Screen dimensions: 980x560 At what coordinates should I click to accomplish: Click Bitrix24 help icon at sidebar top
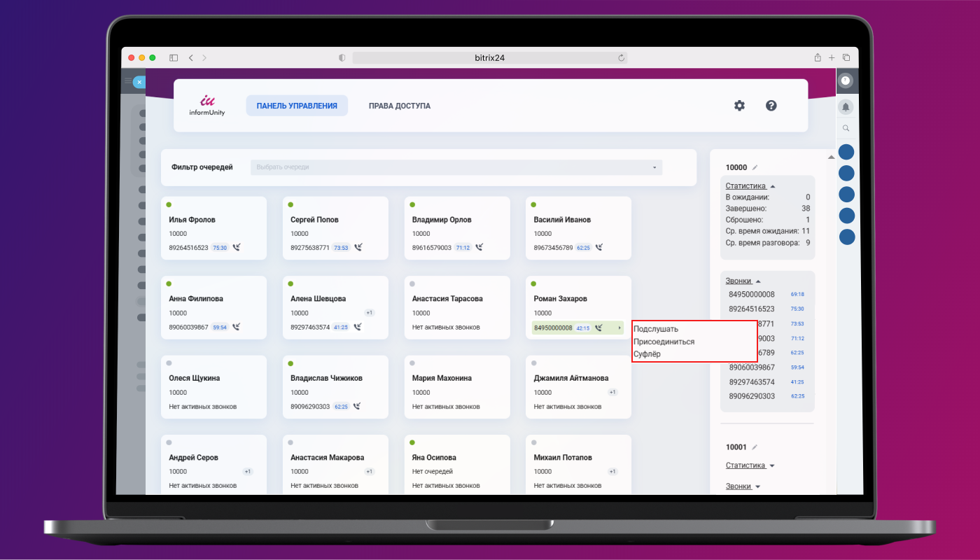846,81
